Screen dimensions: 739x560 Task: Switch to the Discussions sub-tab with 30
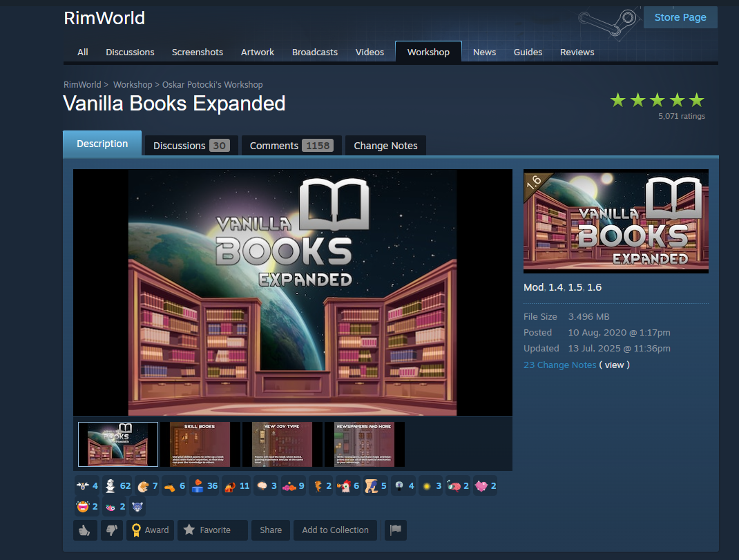[x=191, y=146]
